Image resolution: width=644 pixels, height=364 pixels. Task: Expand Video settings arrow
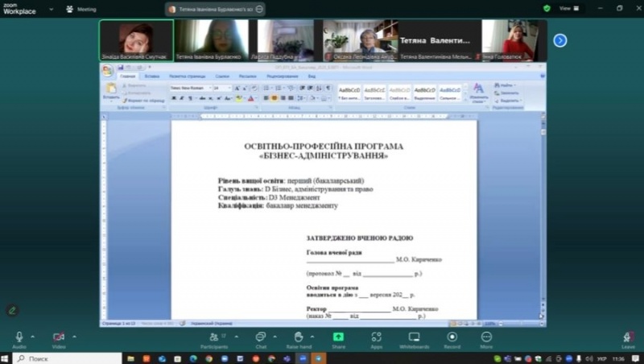tap(73, 336)
